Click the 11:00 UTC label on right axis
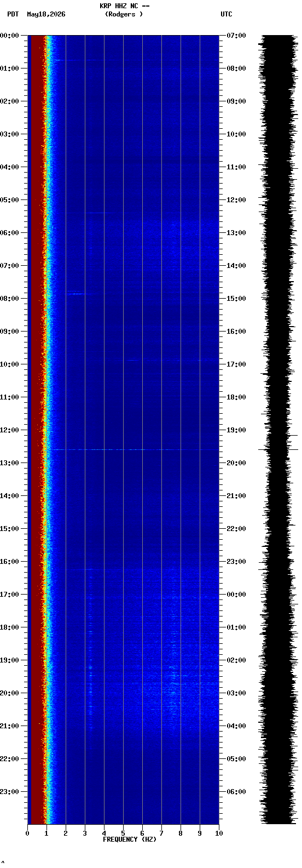 pyautogui.click(x=236, y=167)
